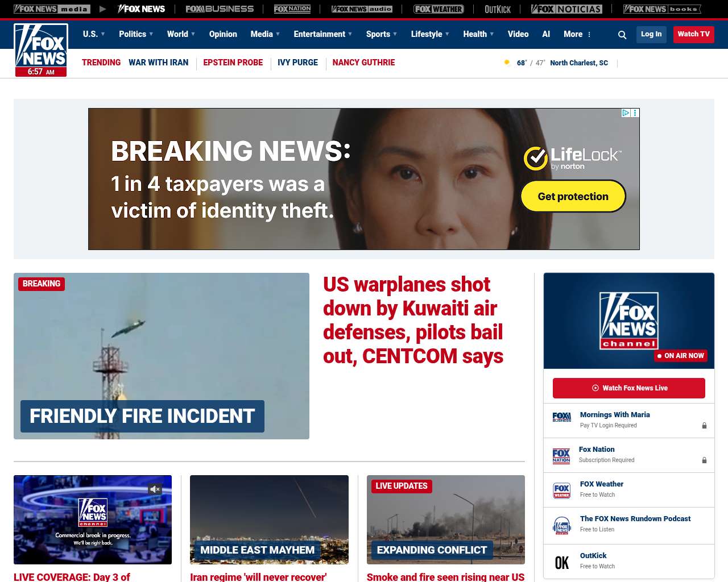
Task: Open Fox News Audio from the top bar
Action: [x=362, y=9]
